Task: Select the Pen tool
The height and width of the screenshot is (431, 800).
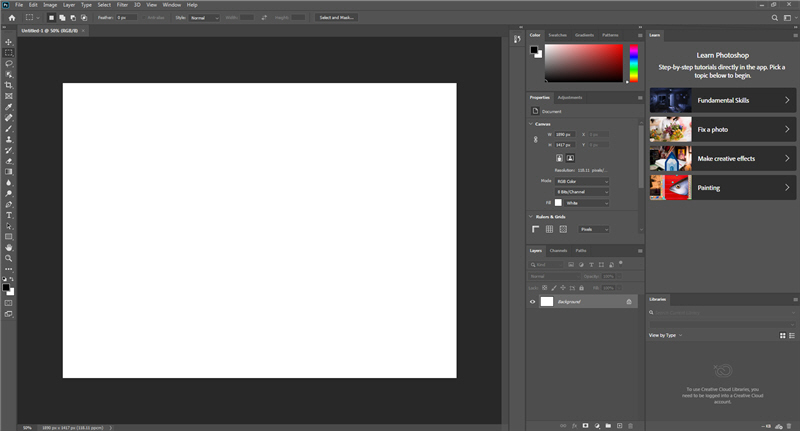Action: 9,205
